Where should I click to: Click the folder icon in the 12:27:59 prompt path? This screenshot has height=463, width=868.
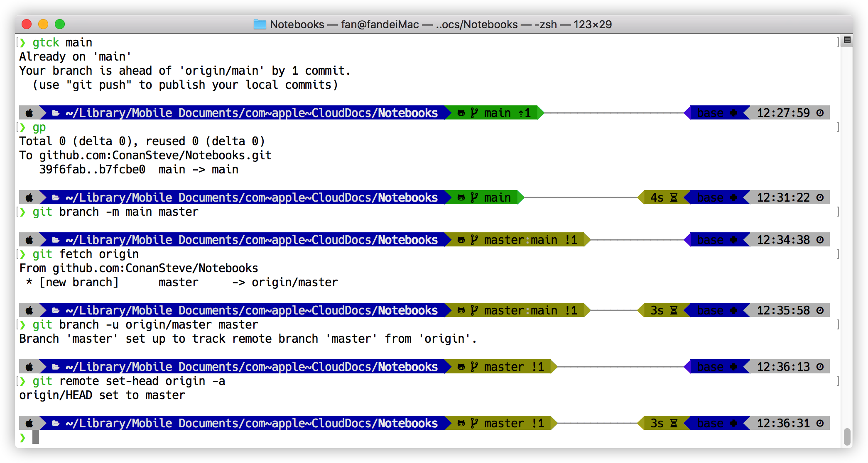[56, 113]
